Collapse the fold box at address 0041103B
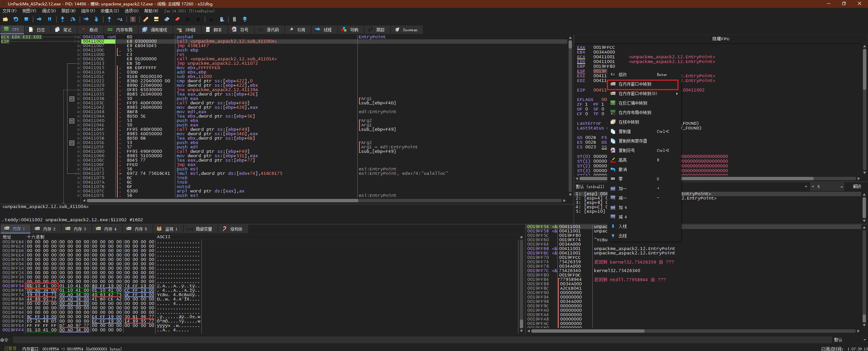868x351 pixels. tap(72, 99)
